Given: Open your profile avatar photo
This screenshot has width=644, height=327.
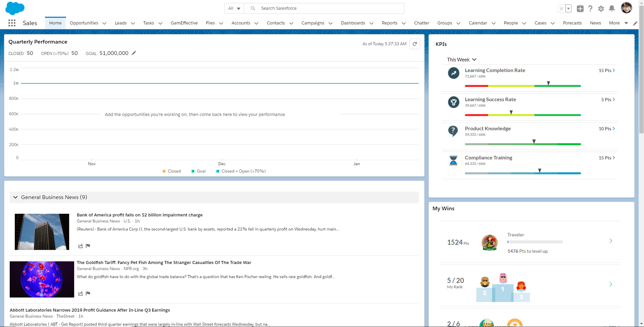Looking at the screenshot, I should click(626, 8).
